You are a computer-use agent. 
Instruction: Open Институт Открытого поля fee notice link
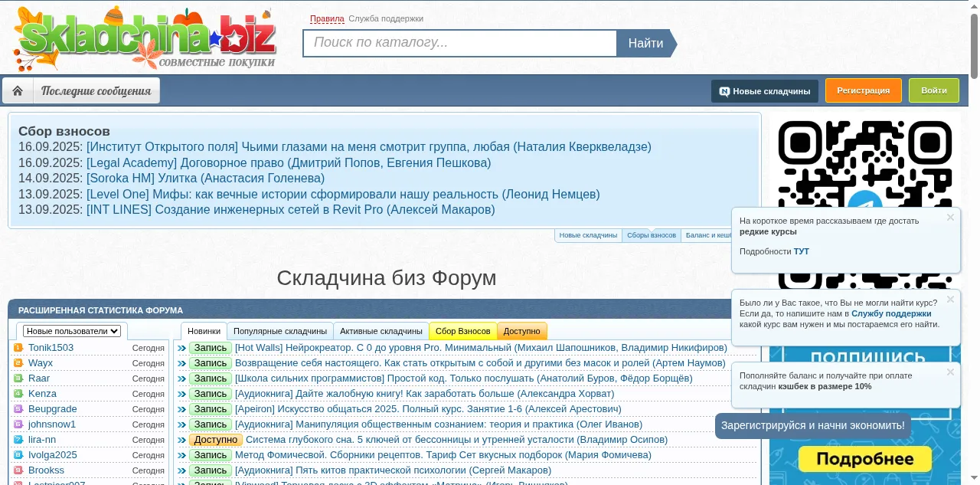369,147
